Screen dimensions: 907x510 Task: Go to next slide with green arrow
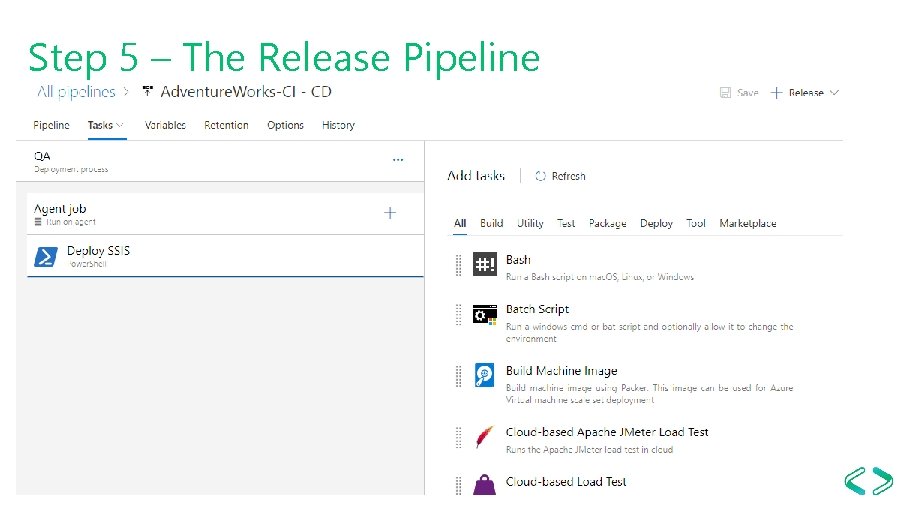pos(883,481)
